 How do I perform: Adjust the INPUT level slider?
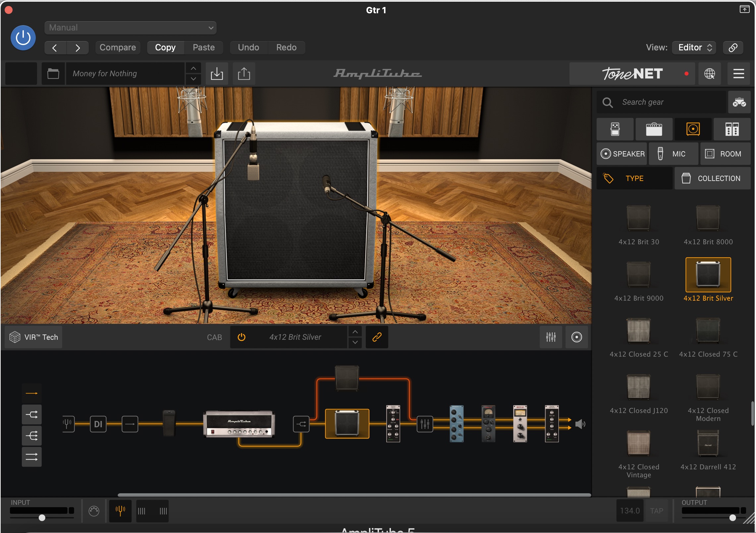pos(42,517)
